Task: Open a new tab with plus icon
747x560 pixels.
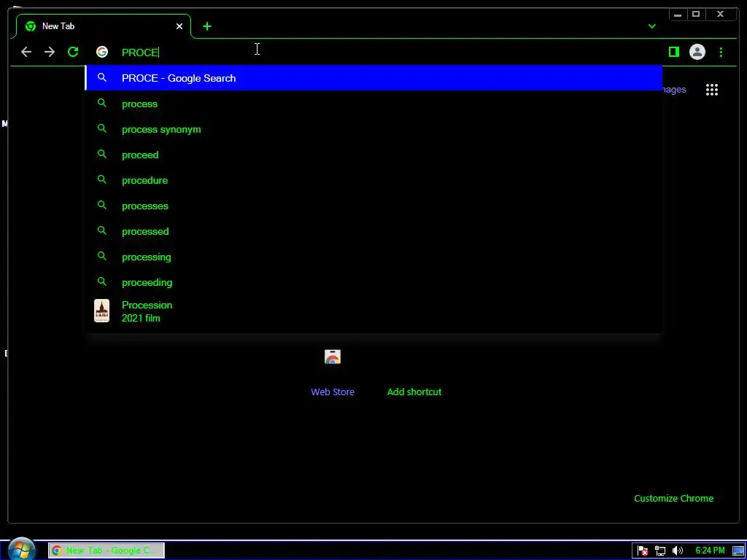Action: 206,26
